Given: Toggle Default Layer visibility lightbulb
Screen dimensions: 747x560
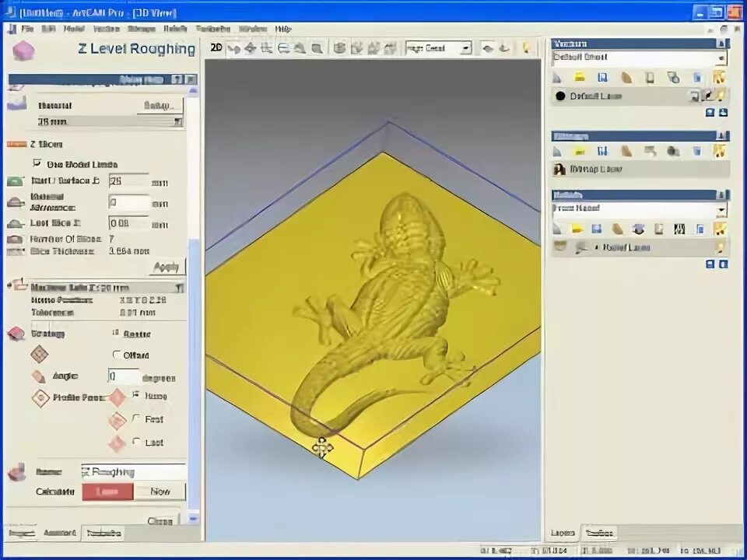Looking at the screenshot, I should click(721, 96).
